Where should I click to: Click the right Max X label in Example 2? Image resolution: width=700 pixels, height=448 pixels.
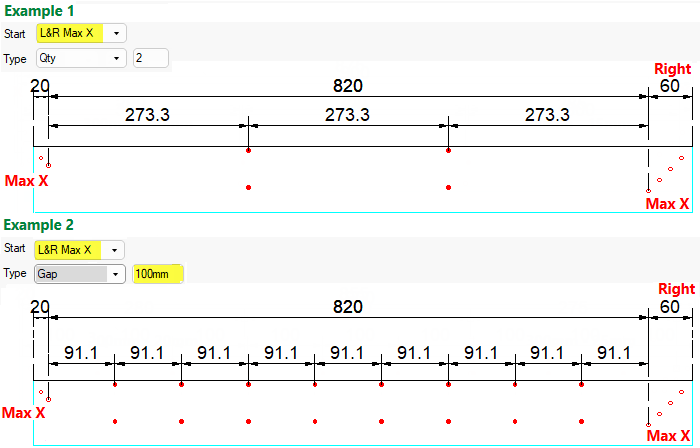point(667,436)
